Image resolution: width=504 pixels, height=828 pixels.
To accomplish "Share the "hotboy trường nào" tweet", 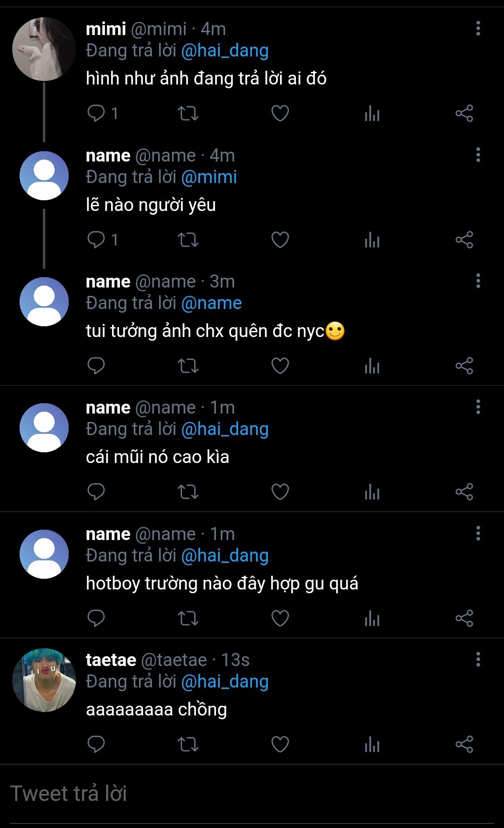I will click(464, 618).
